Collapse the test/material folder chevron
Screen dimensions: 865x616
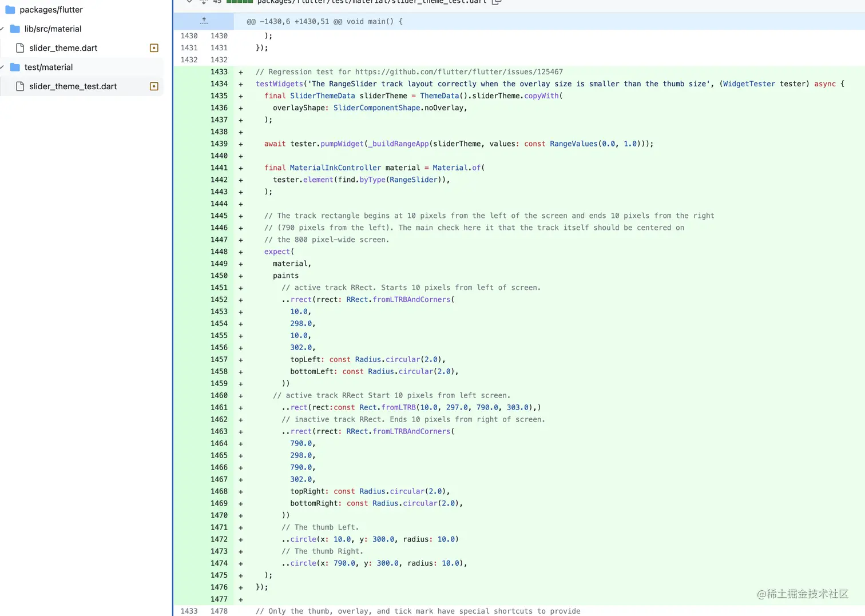point(2,67)
